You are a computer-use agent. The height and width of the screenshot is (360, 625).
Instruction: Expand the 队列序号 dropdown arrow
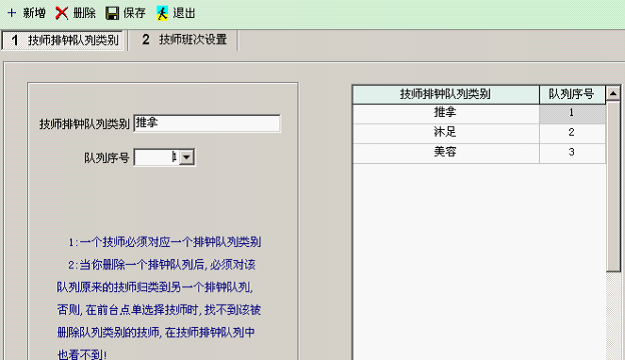[187, 157]
